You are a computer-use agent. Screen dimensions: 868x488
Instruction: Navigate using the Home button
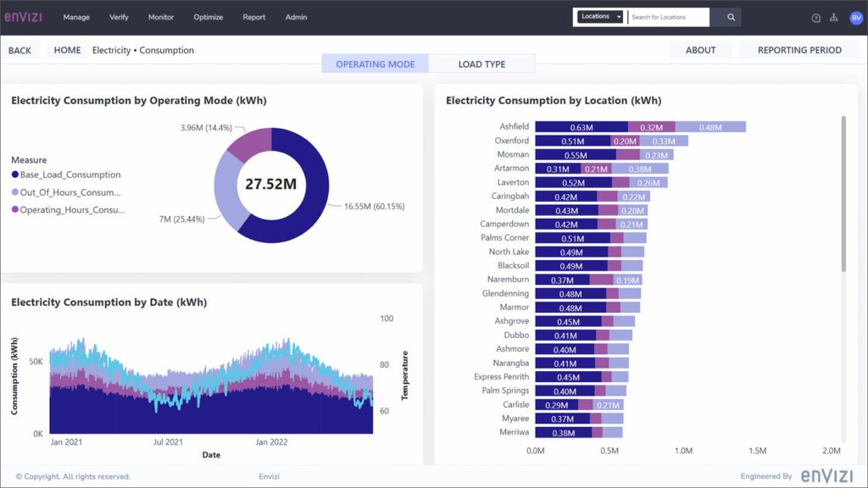pos(67,50)
